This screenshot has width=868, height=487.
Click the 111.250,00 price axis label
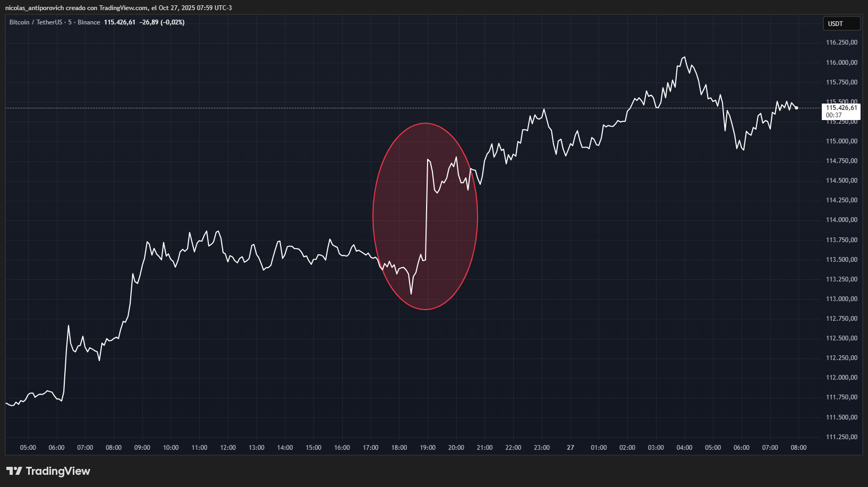coord(841,437)
